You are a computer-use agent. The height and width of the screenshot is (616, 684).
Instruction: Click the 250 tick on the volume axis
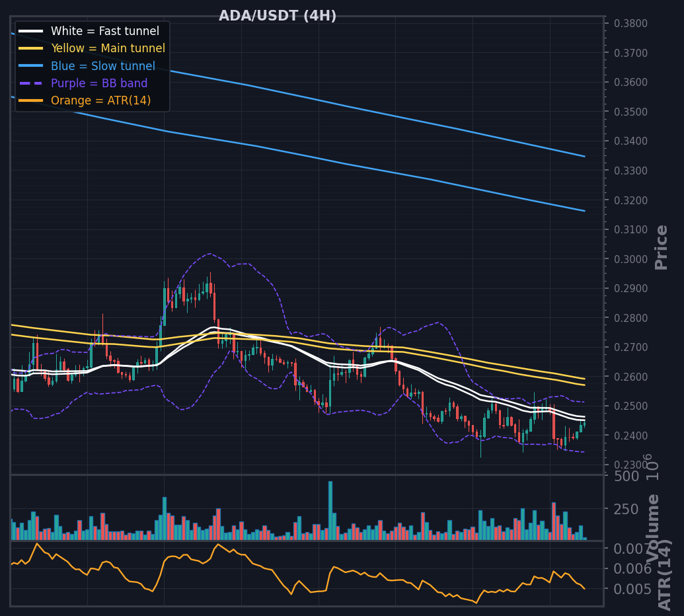click(626, 510)
